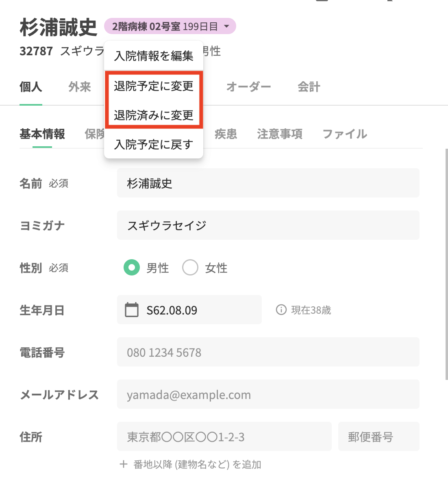Open the ファイル sub-tab
Image resolution: width=448 pixels, height=490 pixels.
coord(345,134)
